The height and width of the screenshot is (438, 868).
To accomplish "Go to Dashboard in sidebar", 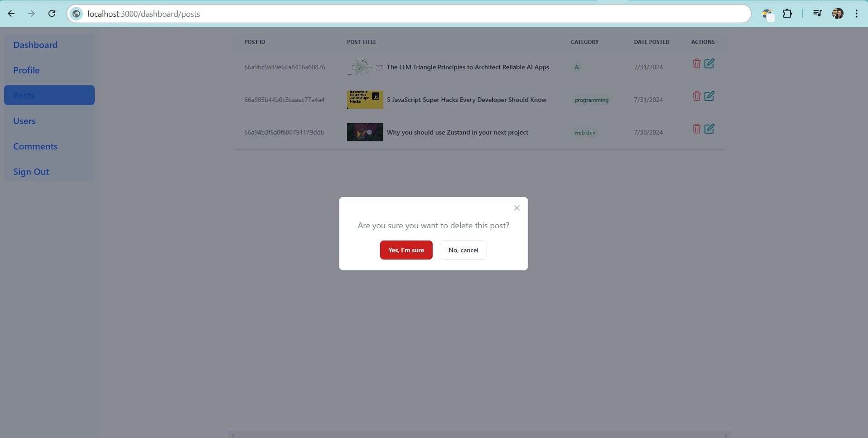I will pyautogui.click(x=35, y=45).
